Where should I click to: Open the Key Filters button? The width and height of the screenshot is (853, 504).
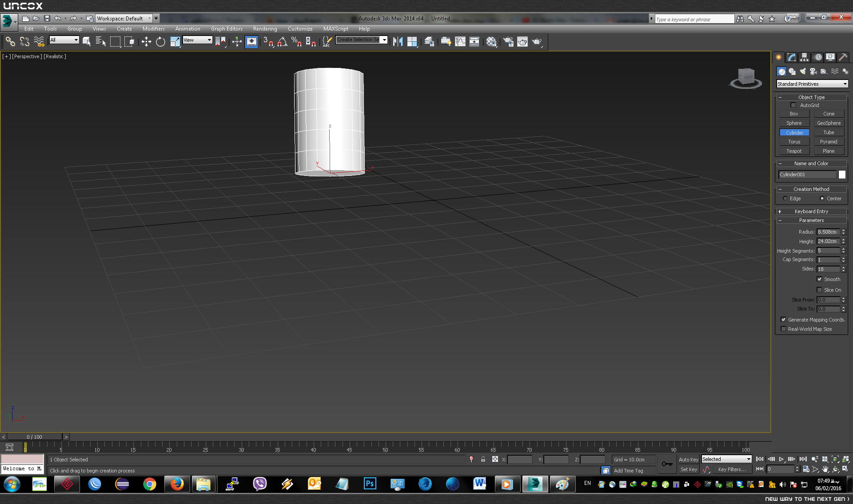(x=732, y=469)
